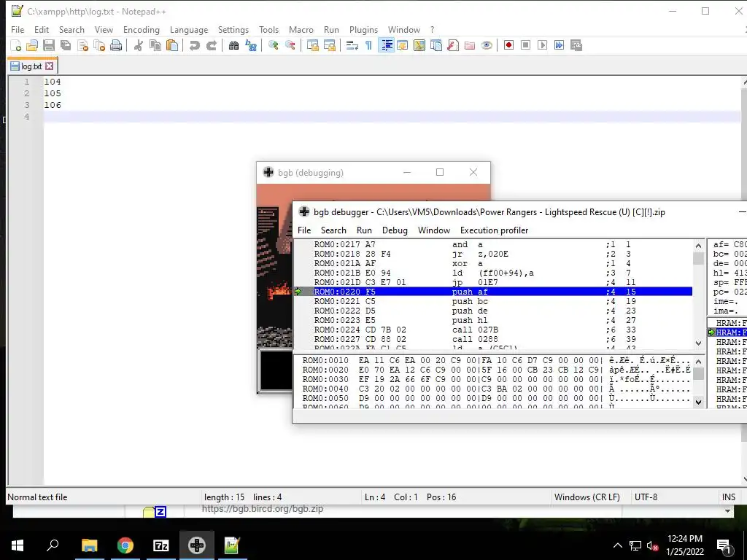747x560 pixels.
Task: Open 7-Zip from the taskbar
Action: (161, 545)
